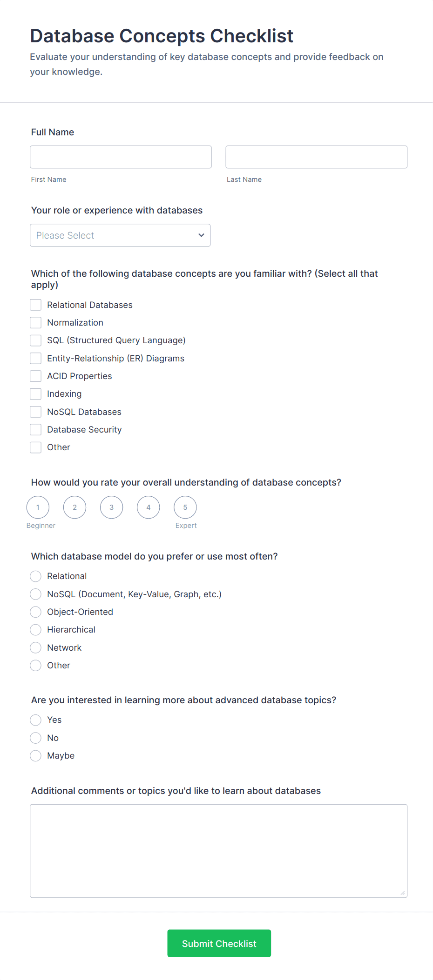
Task: Enable the NoSQL Databases checkbox
Action: point(35,412)
